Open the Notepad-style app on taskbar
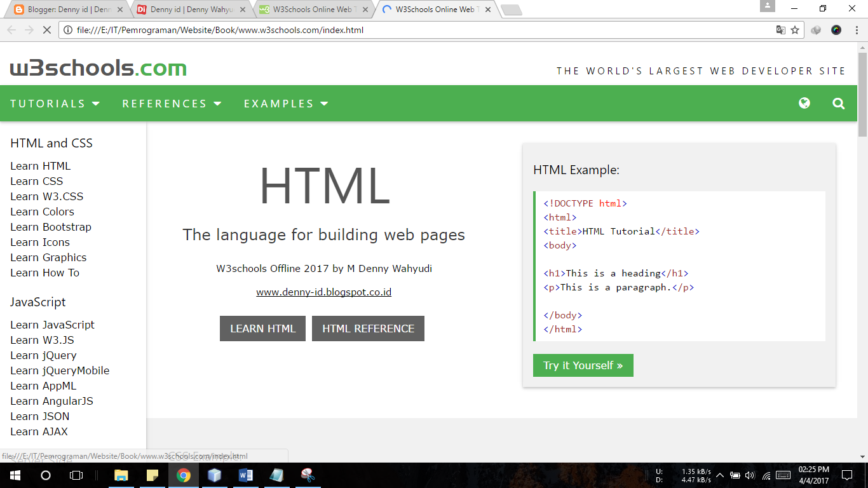The width and height of the screenshot is (868, 488). [277, 475]
